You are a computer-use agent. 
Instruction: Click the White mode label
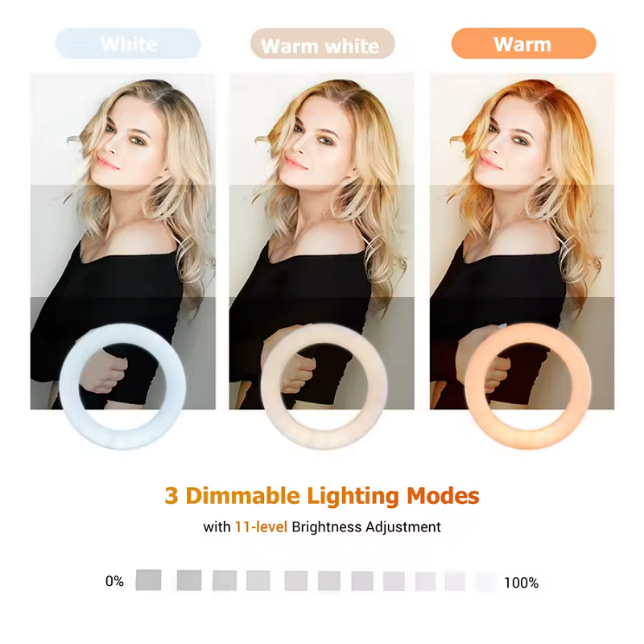click(128, 43)
